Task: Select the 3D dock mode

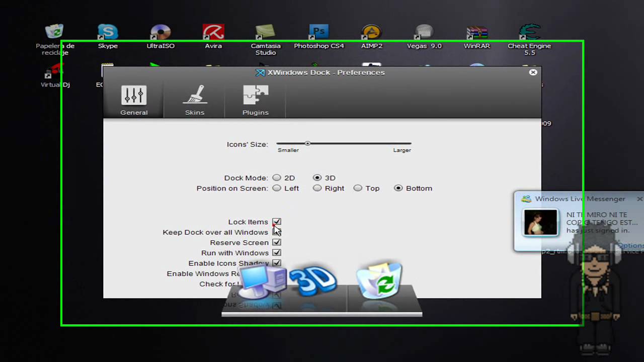Action: [317, 177]
